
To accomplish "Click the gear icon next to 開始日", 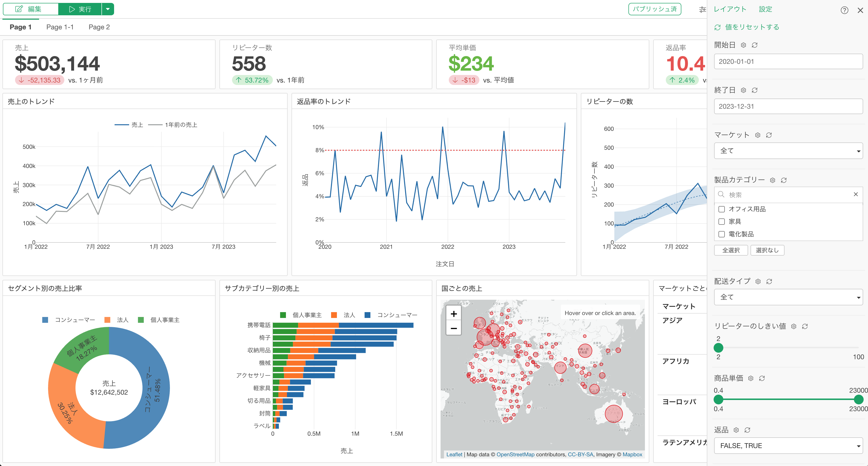I will pyautogui.click(x=743, y=45).
